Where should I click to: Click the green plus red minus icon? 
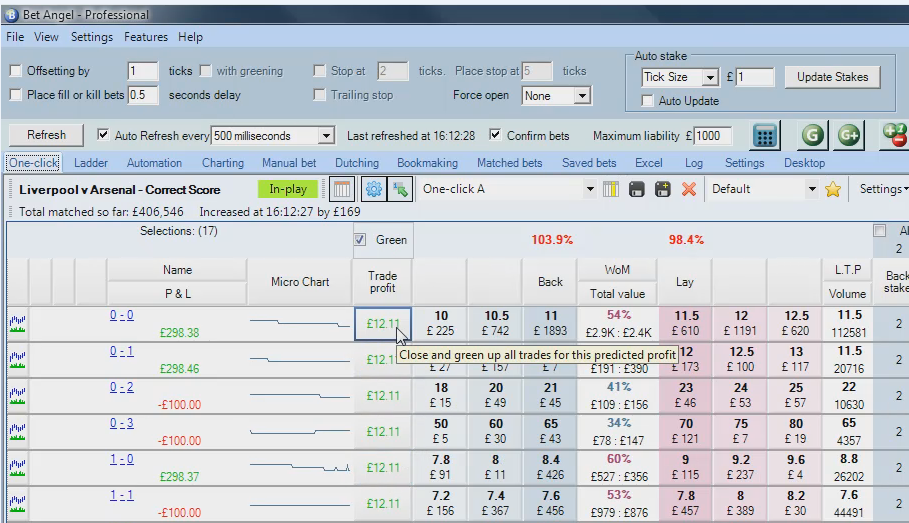pyautogui.click(x=895, y=136)
